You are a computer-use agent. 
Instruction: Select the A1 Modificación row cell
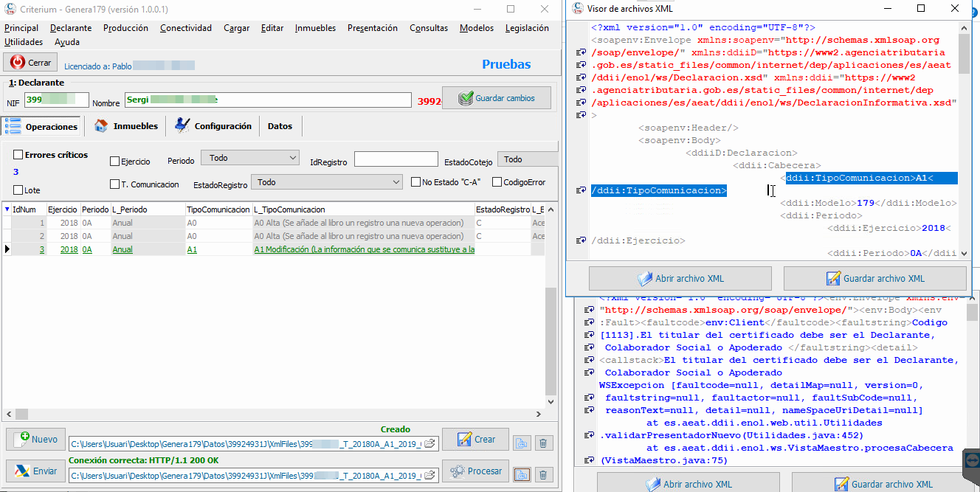pos(363,249)
